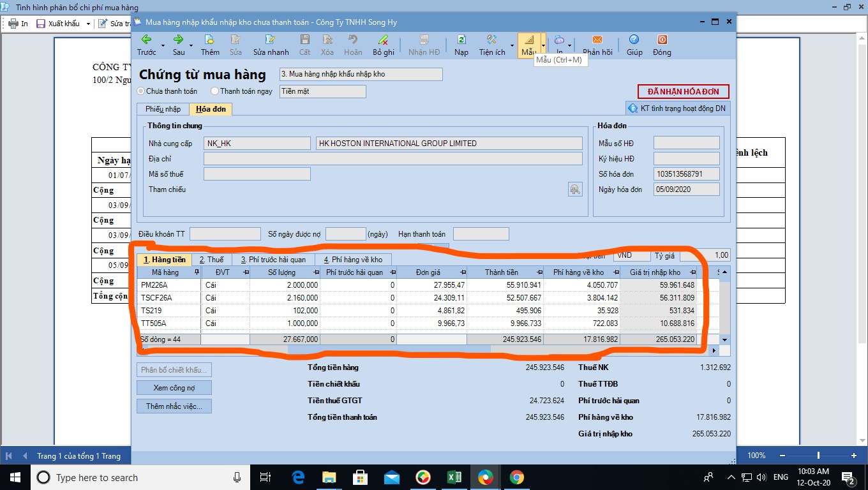Click the Số hóa đơn input field
Screen dimensions: 868x490
click(x=686, y=174)
